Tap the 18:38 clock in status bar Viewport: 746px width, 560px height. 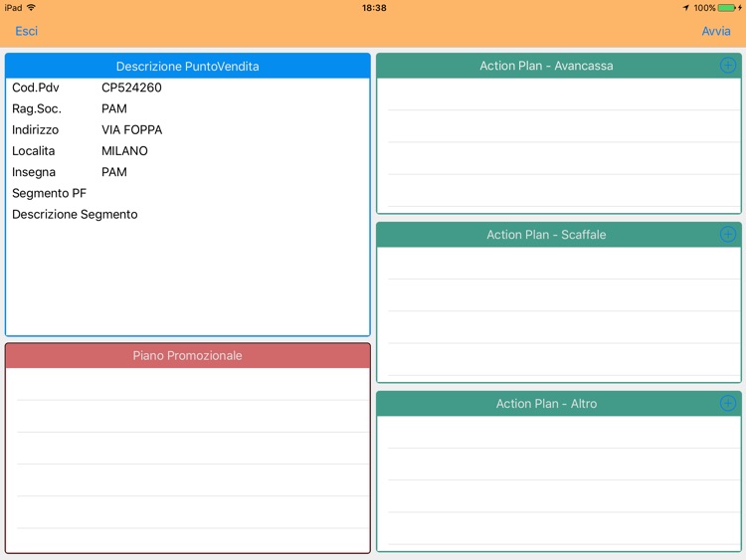[x=374, y=8]
